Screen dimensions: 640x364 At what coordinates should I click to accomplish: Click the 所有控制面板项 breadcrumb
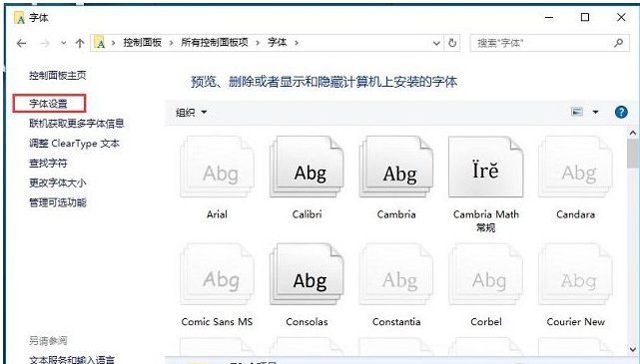click(215, 43)
